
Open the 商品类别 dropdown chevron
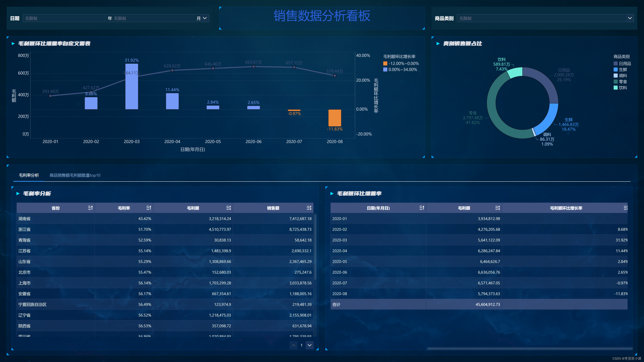(x=630, y=18)
